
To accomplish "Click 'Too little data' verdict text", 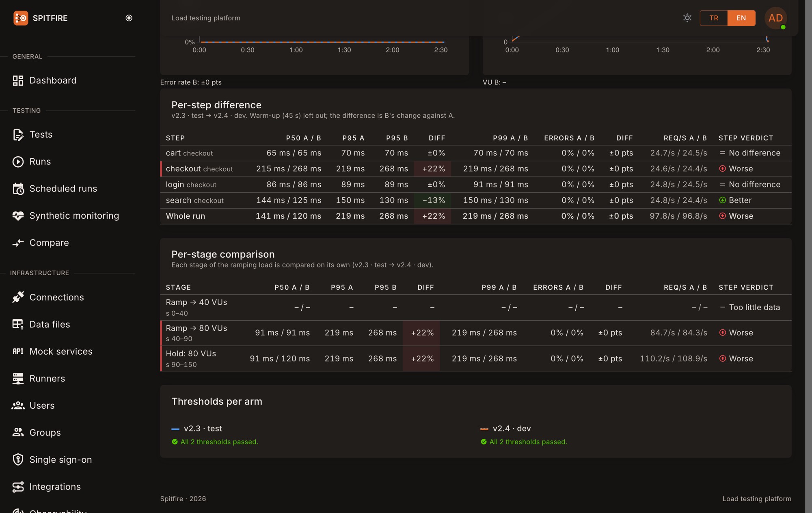I will coord(754,308).
